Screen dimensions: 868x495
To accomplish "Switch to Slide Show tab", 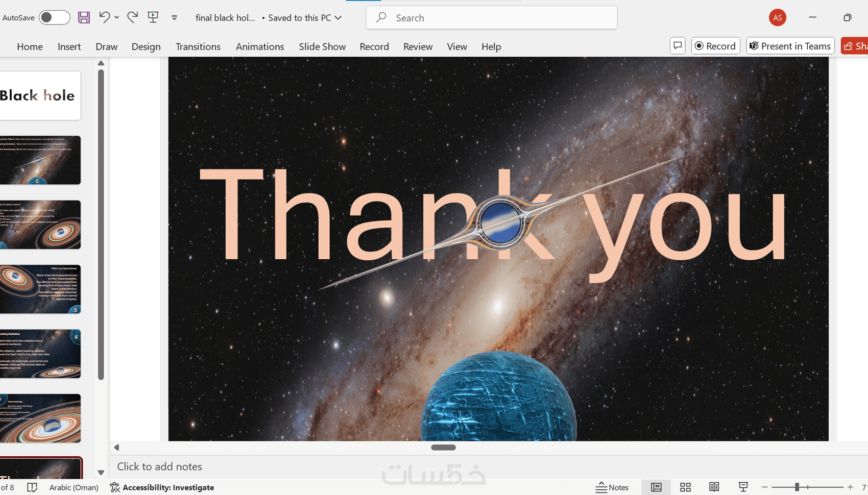I will (322, 46).
